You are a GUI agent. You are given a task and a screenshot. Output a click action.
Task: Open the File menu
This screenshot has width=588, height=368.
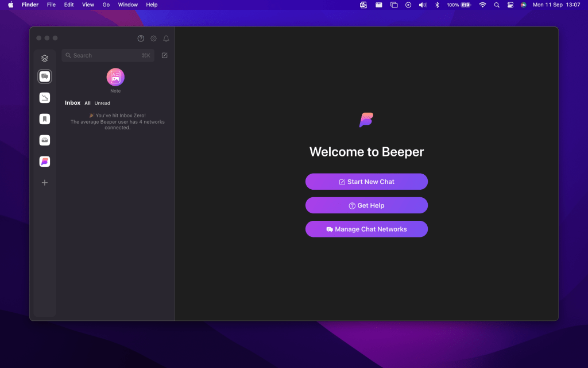tap(51, 5)
